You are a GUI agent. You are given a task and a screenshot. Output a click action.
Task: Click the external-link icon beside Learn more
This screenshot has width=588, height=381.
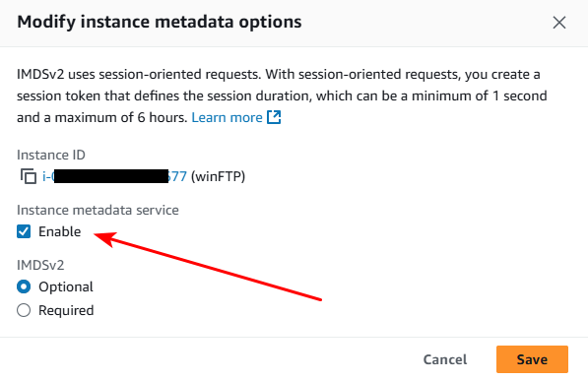(274, 117)
